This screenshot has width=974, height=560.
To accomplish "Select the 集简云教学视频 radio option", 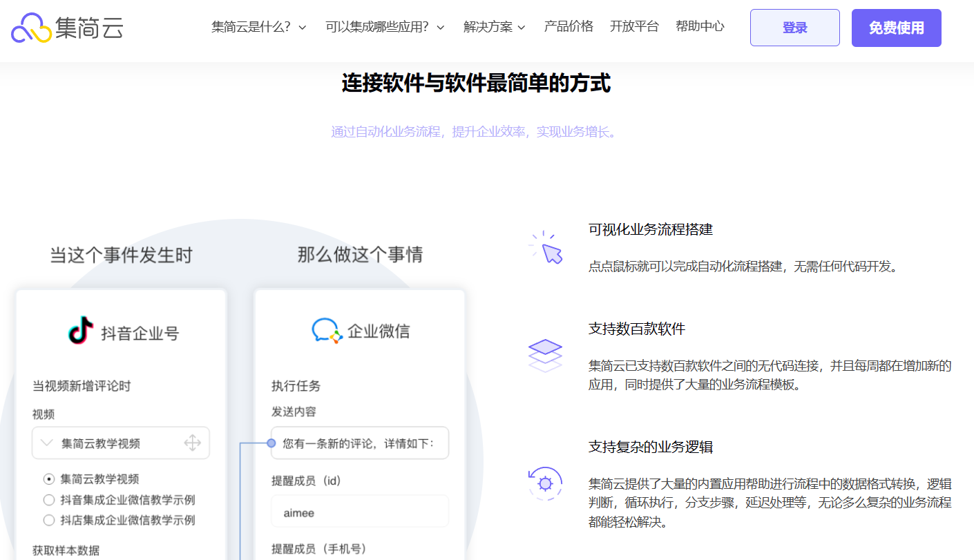I will pos(49,479).
